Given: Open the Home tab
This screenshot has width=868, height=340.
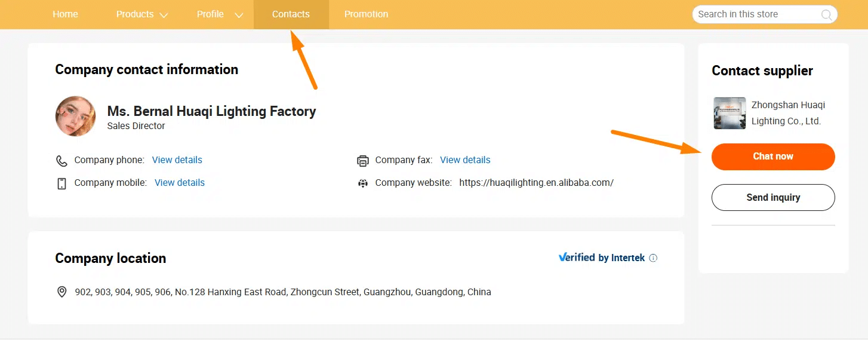Looking at the screenshot, I should (65, 14).
